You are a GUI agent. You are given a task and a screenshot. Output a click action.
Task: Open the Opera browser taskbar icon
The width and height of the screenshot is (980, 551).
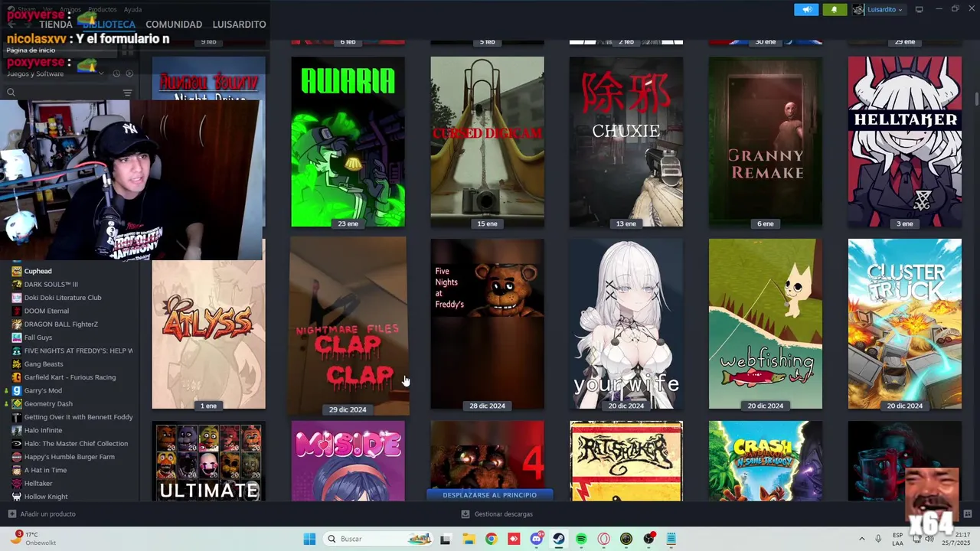point(604,539)
